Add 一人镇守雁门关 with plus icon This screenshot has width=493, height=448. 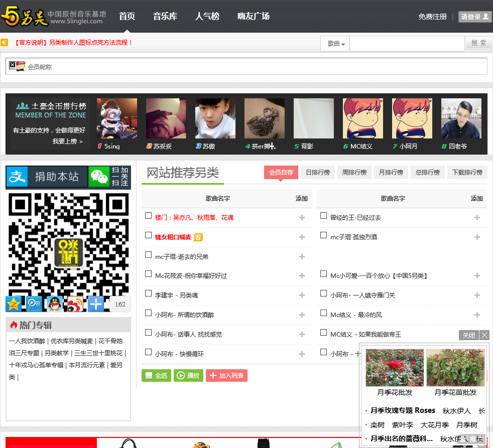click(477, 295)
